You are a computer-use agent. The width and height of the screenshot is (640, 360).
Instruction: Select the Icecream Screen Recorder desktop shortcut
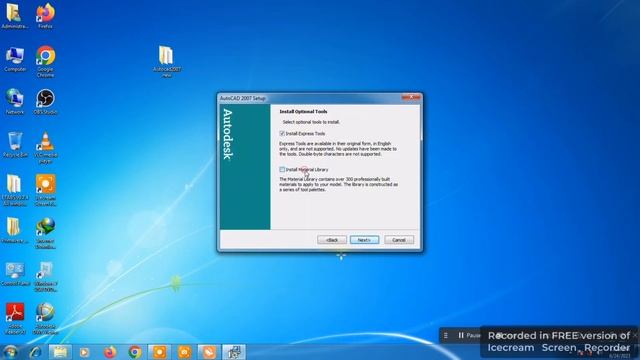click(45, 191)
